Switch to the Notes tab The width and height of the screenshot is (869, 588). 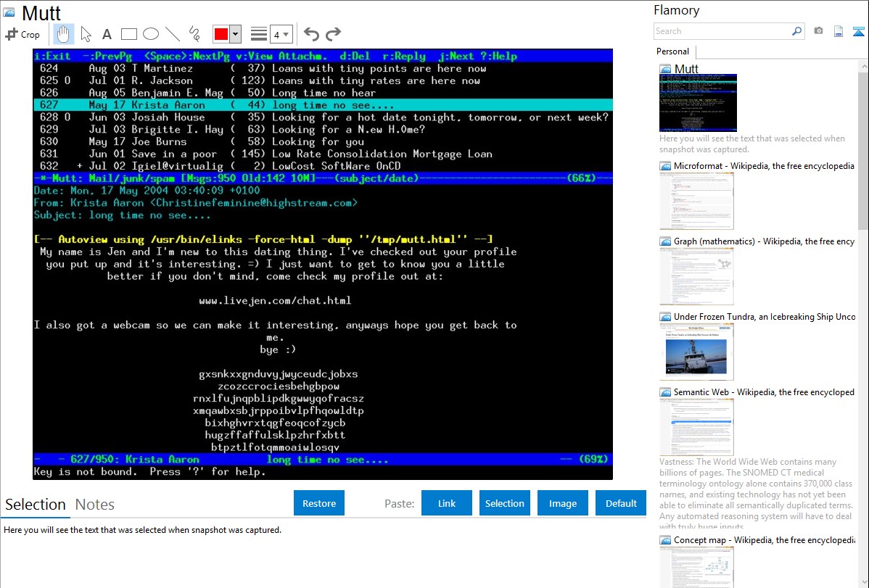point(95,505)
